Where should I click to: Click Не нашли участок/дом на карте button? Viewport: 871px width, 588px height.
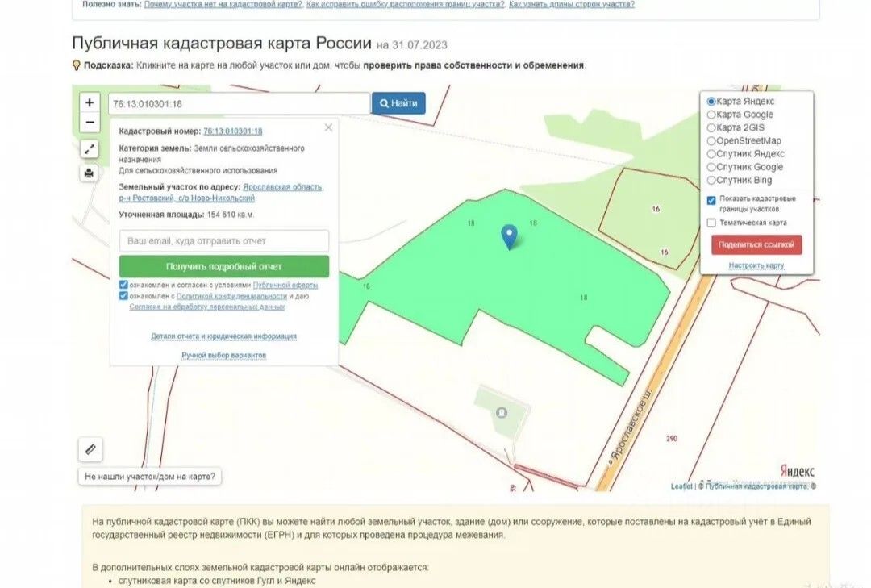149,477
